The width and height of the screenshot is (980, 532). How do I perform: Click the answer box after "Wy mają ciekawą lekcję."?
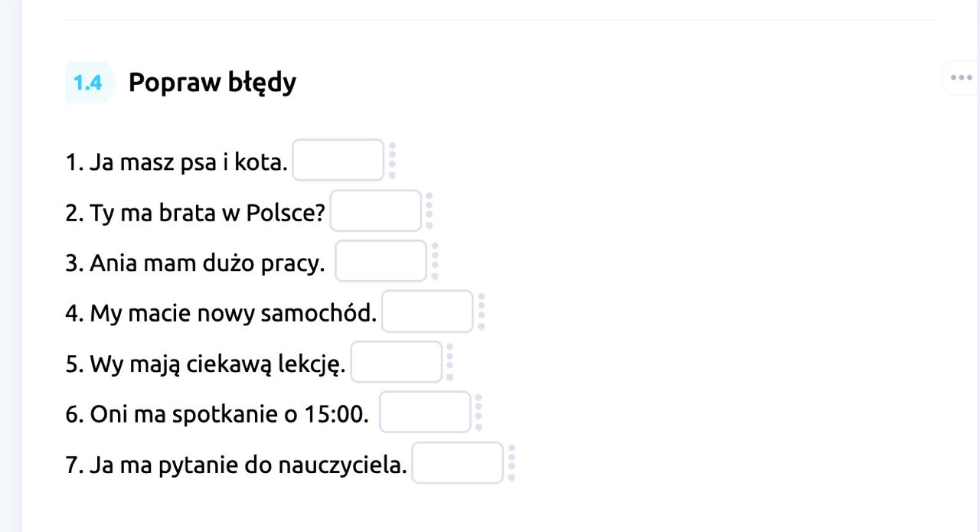(x=397, y=362)
